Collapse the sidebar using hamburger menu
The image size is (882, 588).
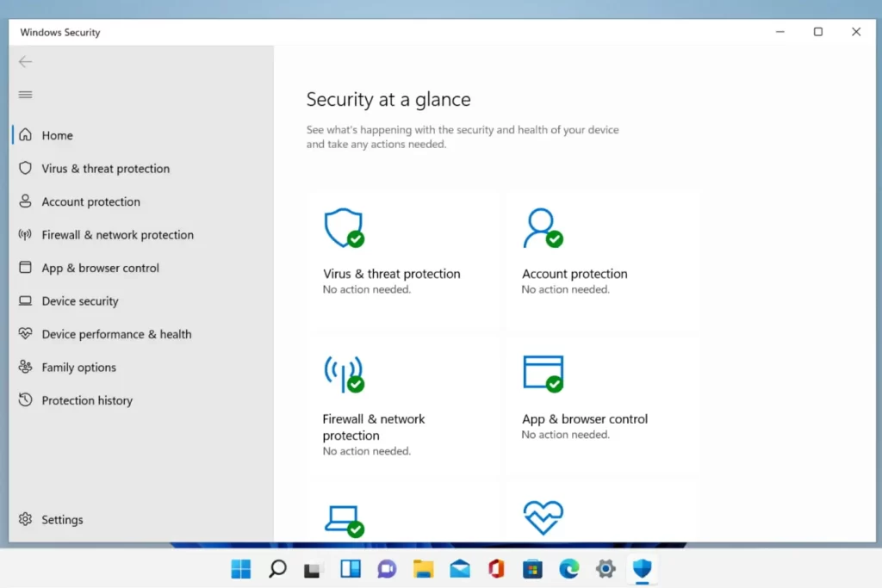(25, 95)
